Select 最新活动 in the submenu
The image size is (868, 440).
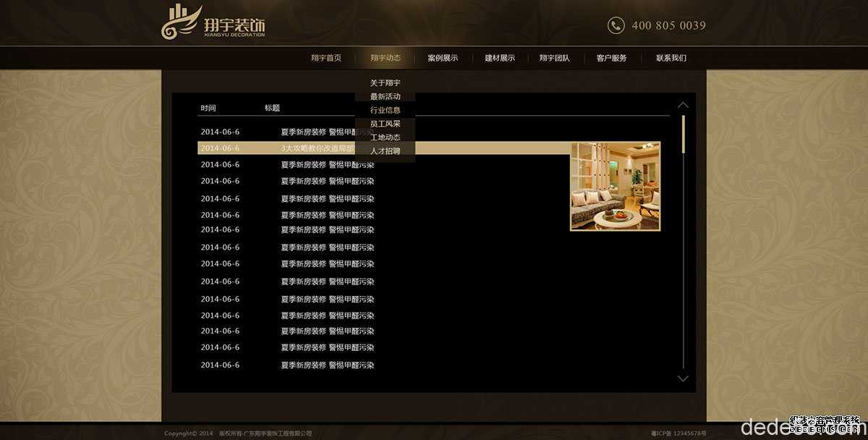tap(386, 97)
